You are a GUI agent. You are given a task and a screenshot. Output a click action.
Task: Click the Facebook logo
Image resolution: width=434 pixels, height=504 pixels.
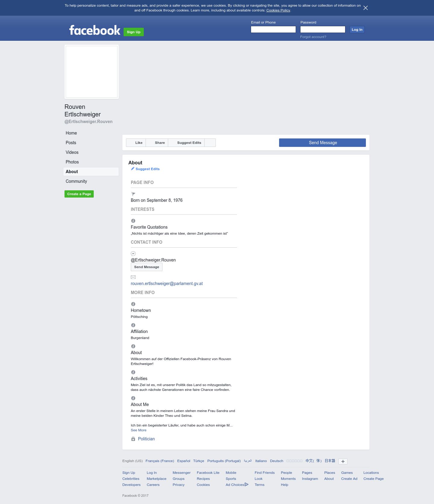click(x=95, y=30)
